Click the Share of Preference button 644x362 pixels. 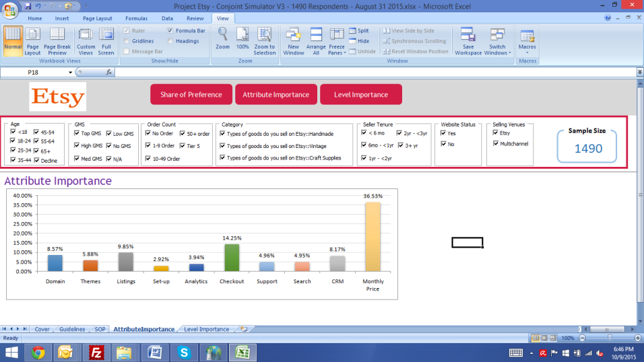[191, 95]
